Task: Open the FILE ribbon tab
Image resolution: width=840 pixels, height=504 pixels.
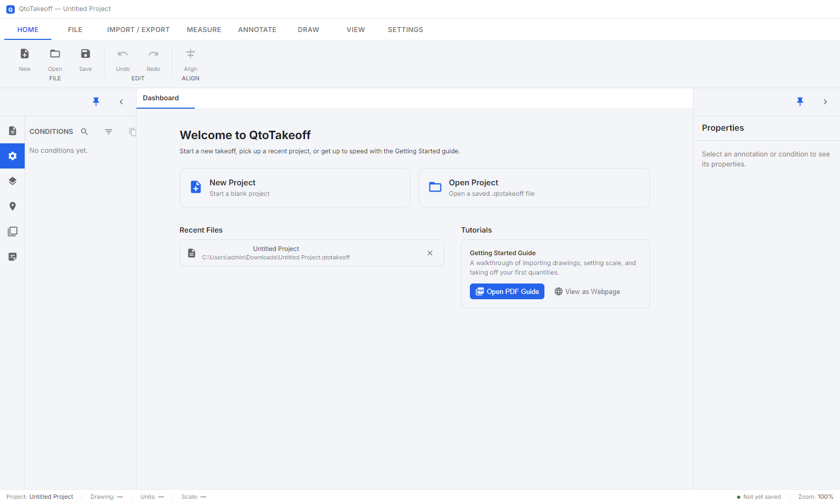Action: (75, 30)
